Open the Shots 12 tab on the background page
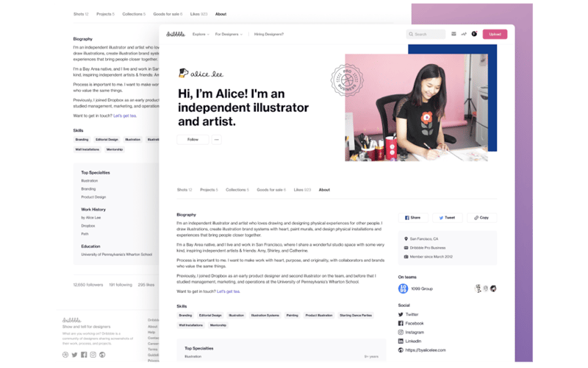This screenshot has height=368, width=588. 81,14
